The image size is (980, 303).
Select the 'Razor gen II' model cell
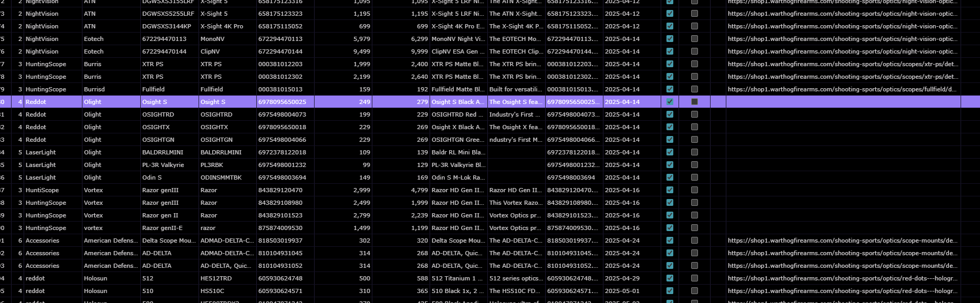coord(169,215)
